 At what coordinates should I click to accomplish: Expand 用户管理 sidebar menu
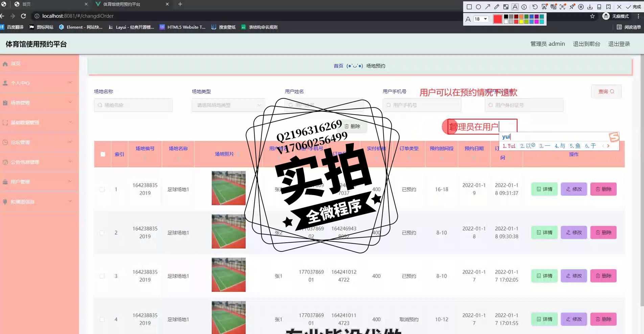click(x=40, y=182)
